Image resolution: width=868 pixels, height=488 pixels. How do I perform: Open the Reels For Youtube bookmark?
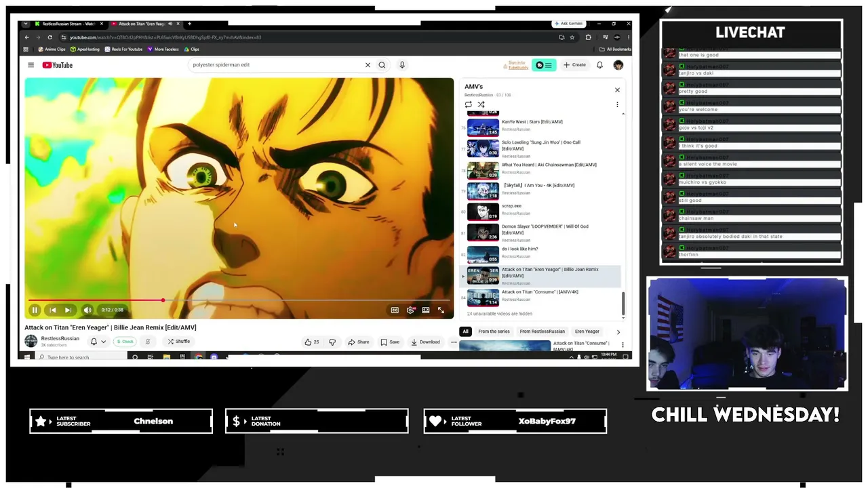pyautogui.click(x=123, y=49)
